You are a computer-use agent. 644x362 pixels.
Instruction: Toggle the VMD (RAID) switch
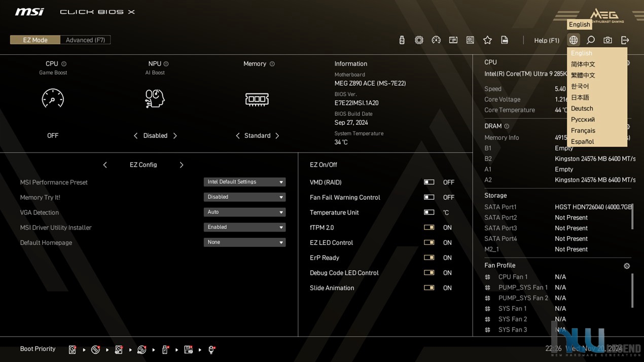coord(429,182)
